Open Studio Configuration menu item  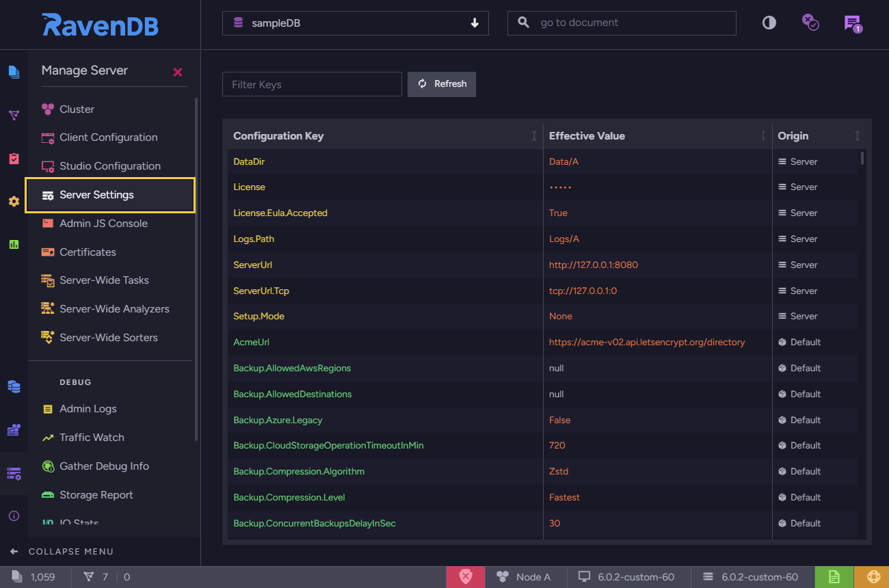pos(111,166)
